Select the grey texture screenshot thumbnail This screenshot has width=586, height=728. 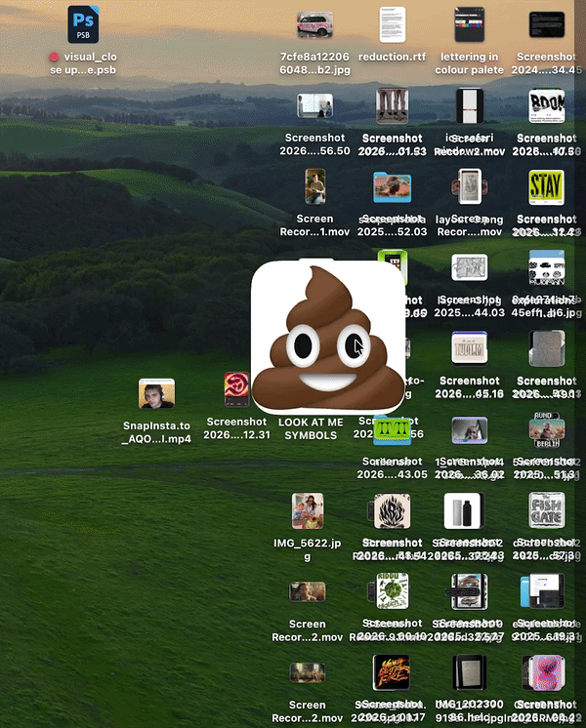coord(547,348)
